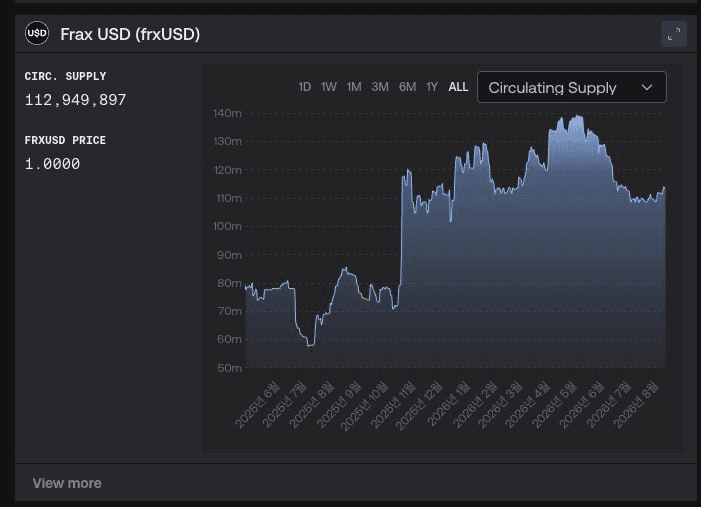Viewport: 701px width, 507px height.
Task: Select the circulating supply value 112,949,897
Action: tap(76, 100)
